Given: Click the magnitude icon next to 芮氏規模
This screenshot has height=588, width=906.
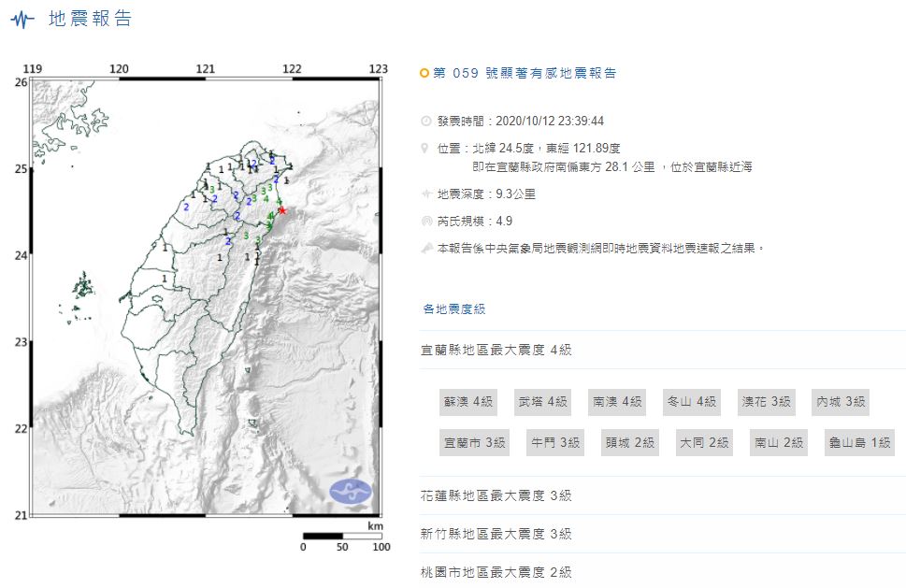Looking at the screenshot, I should click(426, 222).
